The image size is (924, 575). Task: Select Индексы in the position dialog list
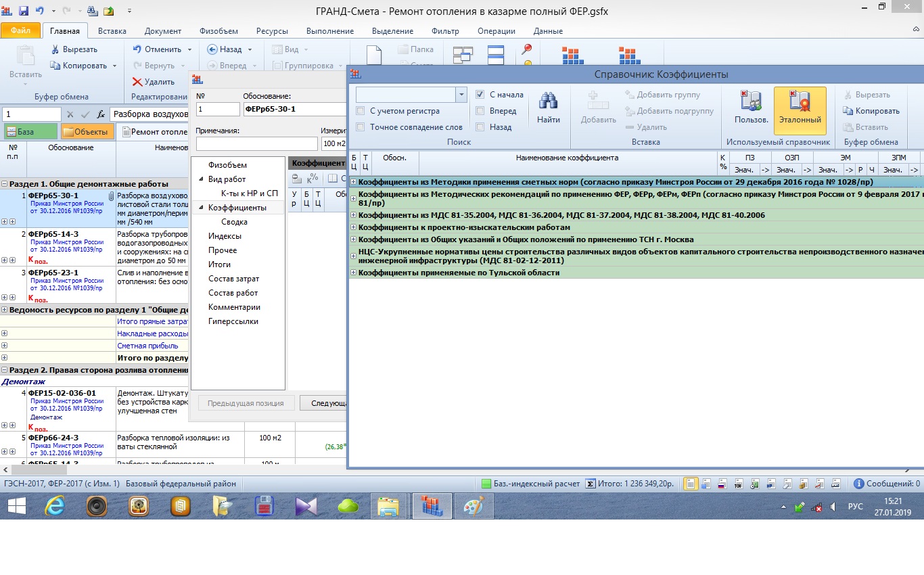pyautogui.click(x=225, y=236)
